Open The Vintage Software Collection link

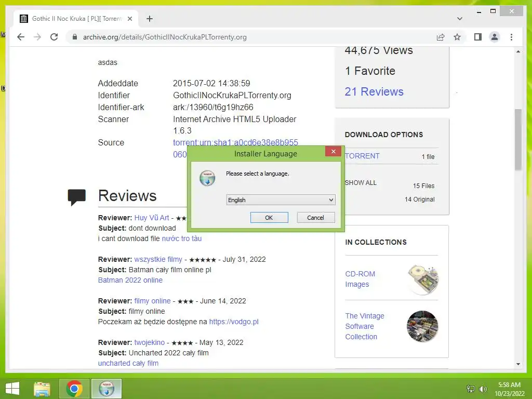coord(365,326)
